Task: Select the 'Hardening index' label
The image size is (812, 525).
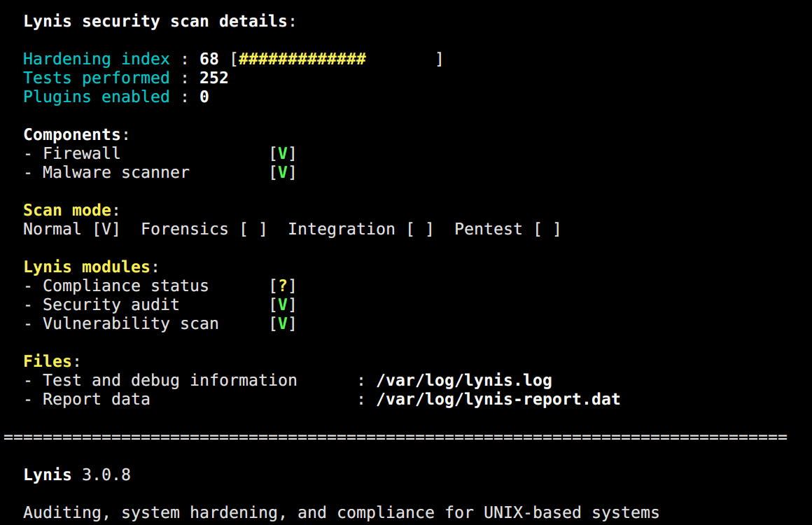Action: click(97, 59)
